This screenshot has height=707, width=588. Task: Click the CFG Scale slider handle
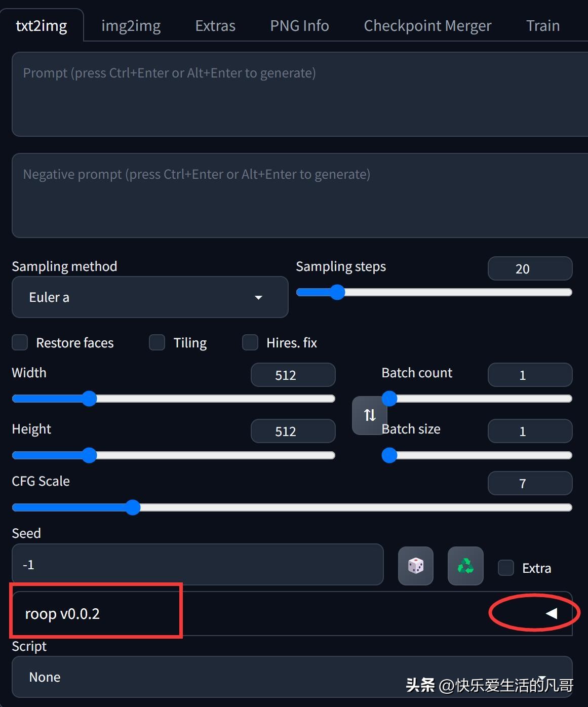[133, 507]
